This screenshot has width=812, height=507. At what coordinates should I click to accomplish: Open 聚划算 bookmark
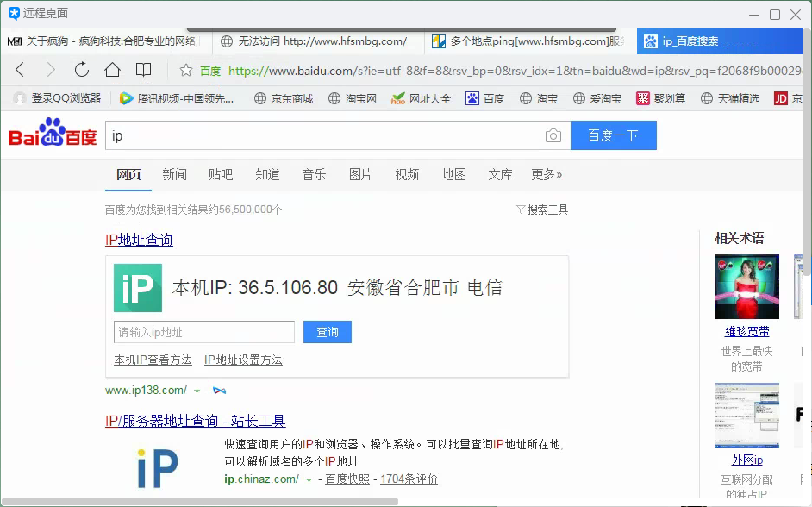pyautogui.click(x=661, y=98)
